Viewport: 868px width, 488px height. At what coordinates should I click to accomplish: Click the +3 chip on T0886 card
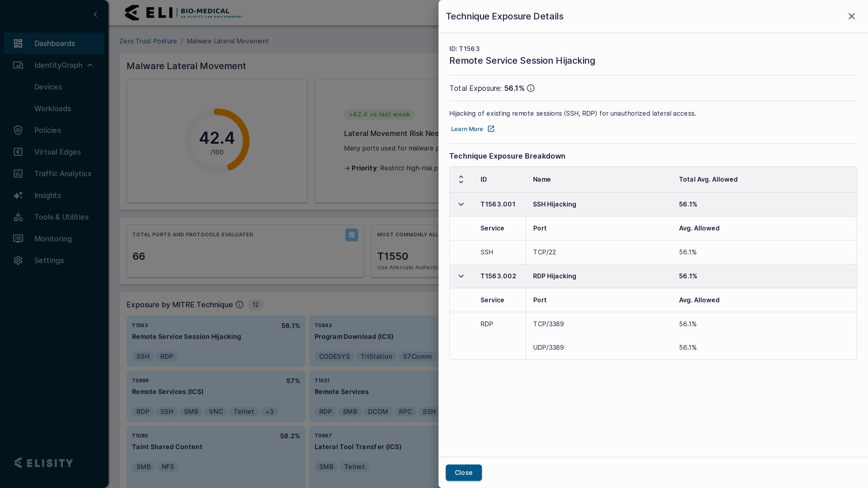point(269,412)
